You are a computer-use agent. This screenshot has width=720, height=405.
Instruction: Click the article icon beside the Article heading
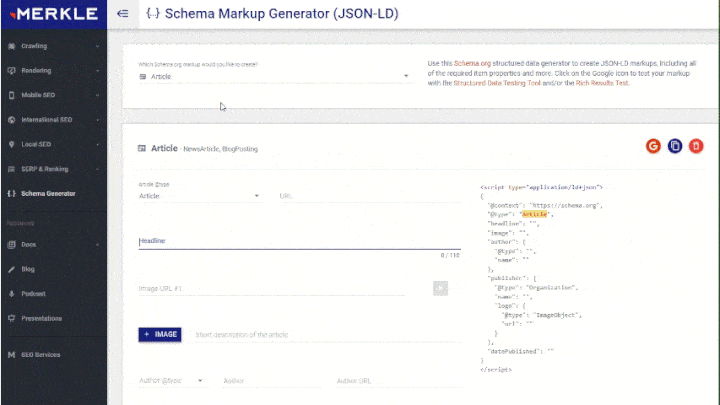142,148
